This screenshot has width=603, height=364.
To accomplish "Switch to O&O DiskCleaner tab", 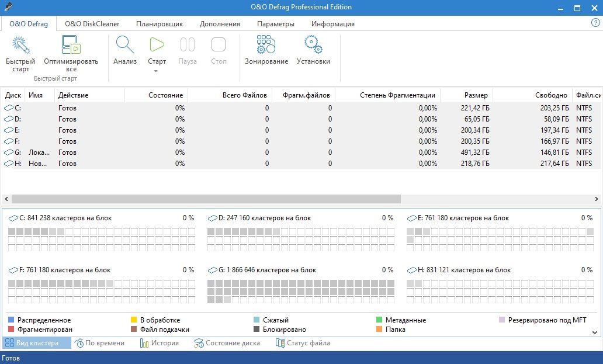I will pos(92,24).
